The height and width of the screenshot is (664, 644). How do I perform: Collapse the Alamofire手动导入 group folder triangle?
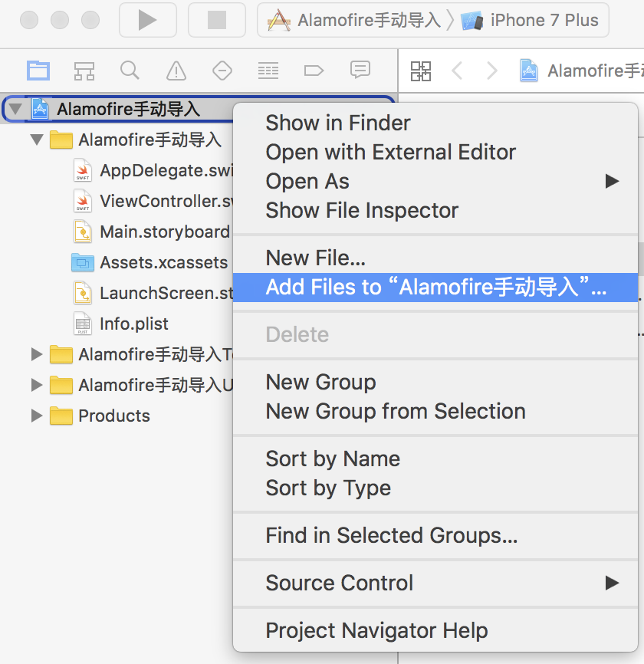click(38, 140)
